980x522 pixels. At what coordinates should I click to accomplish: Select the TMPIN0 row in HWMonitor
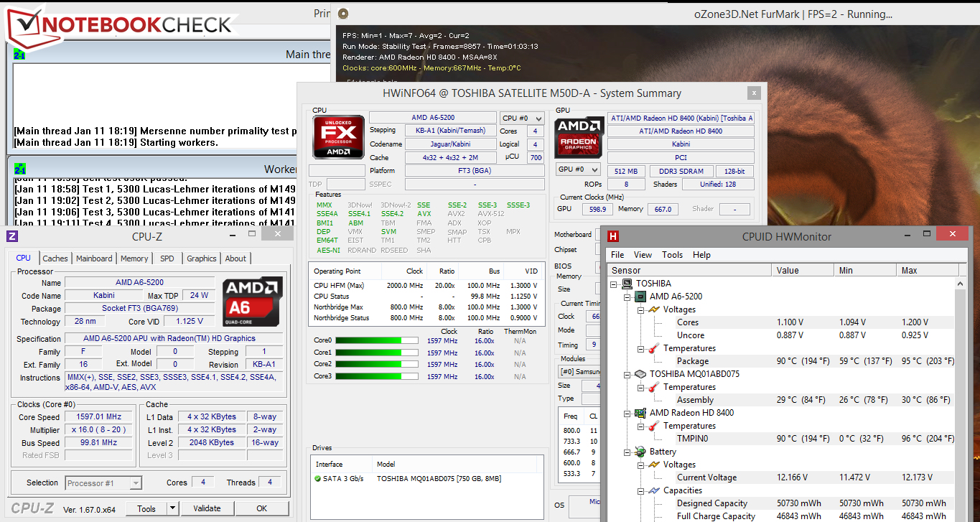pos(782,439)
